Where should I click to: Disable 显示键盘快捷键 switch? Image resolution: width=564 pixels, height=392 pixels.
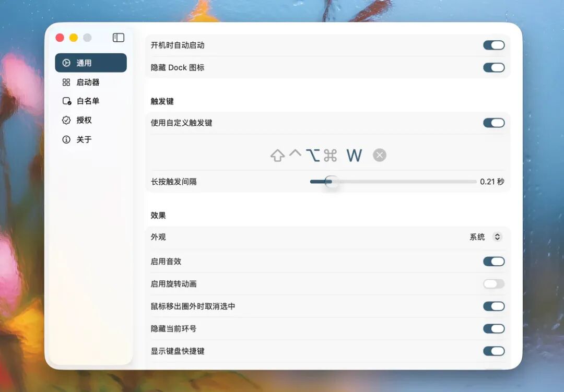coord(494,351)
